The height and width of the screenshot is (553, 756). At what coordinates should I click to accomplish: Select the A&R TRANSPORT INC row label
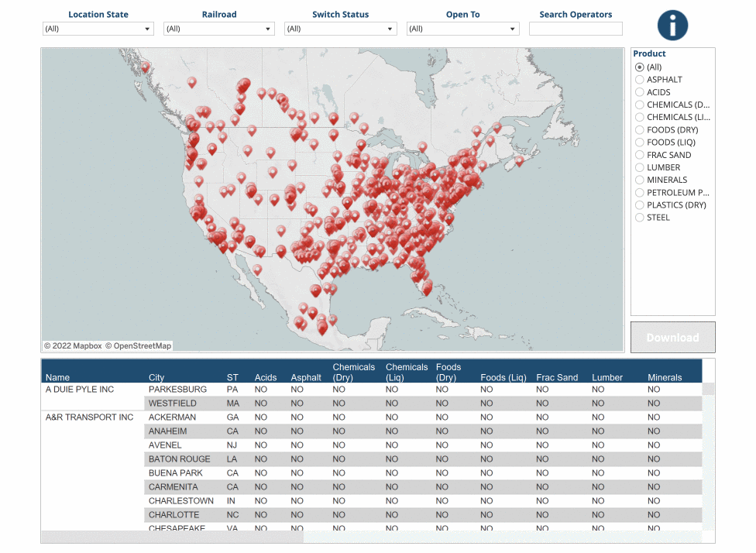click(x=89, y=417)
